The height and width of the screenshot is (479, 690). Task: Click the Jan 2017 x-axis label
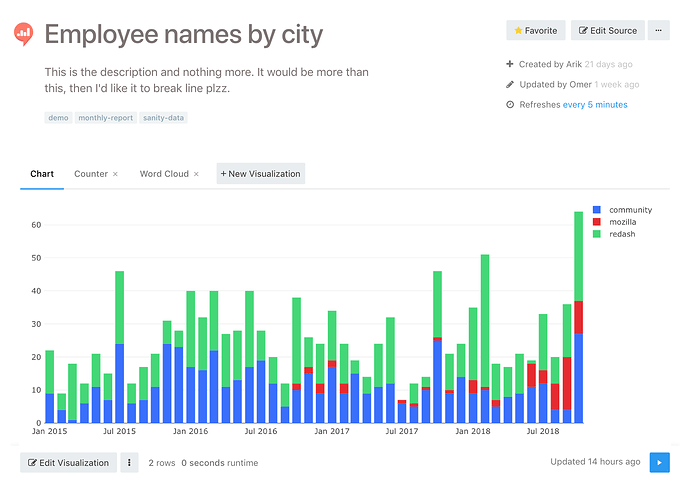[x=332, y=431]
